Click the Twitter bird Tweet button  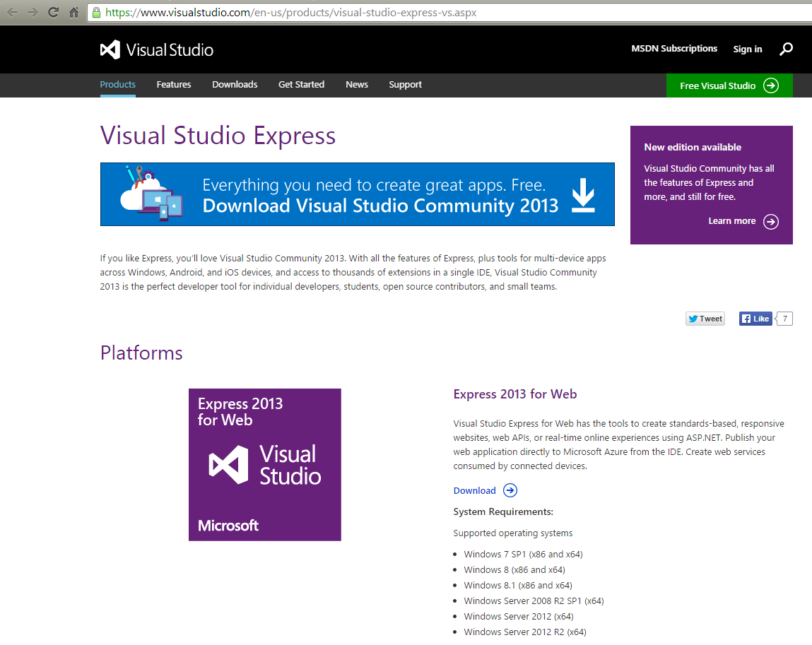(705, 319)
